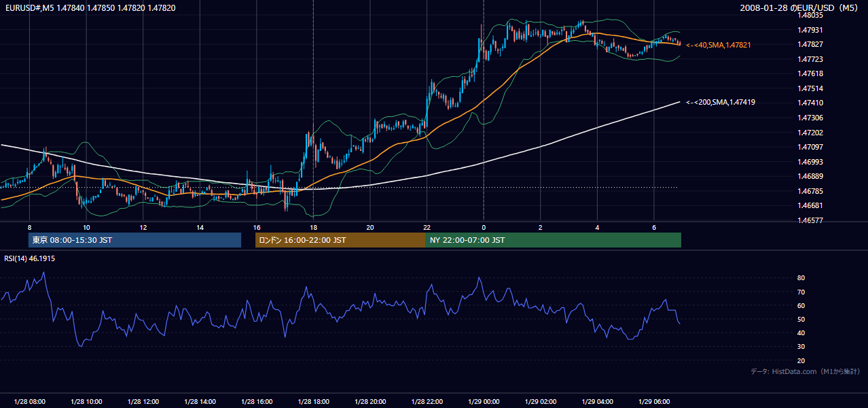
Task: Select bottom time label 1/28 10:00
Action: pos(86,402)
